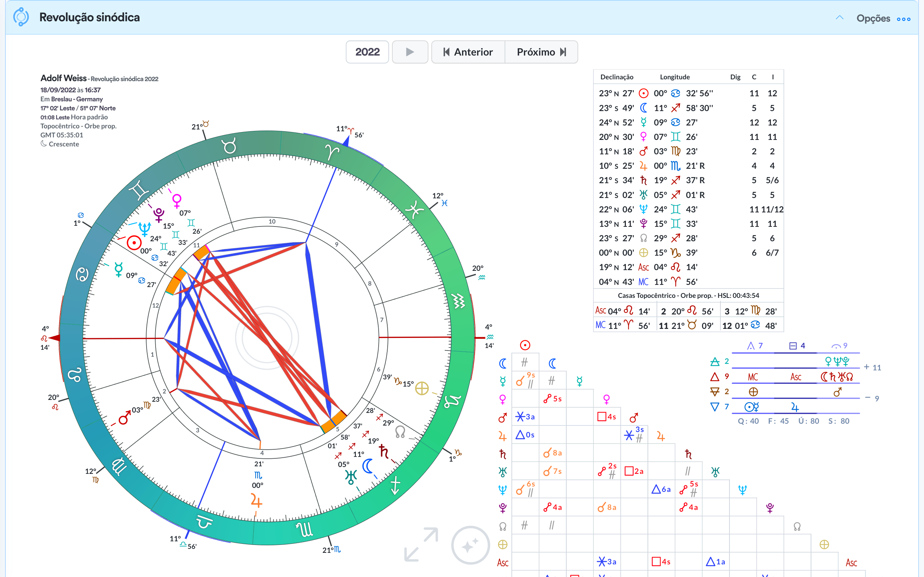
Task: Click the sparkle AI interpretation icon
Action: (x=470, y=545)
